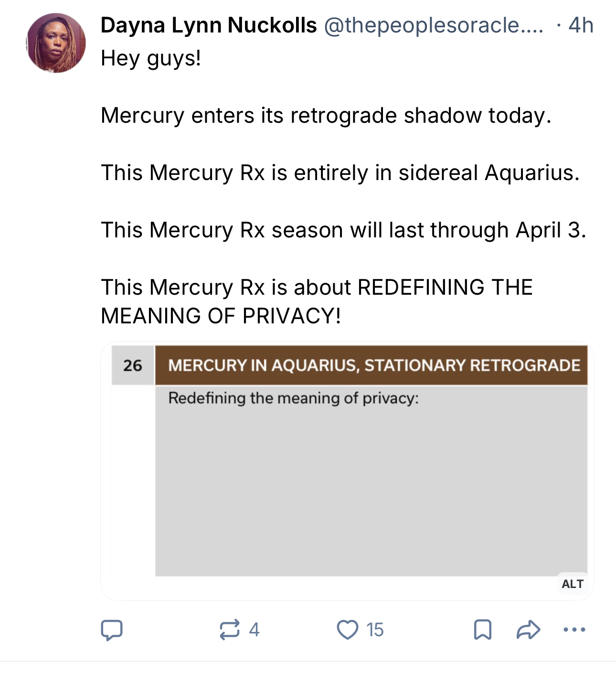Open the three-dot more options menu

(574, 630)
